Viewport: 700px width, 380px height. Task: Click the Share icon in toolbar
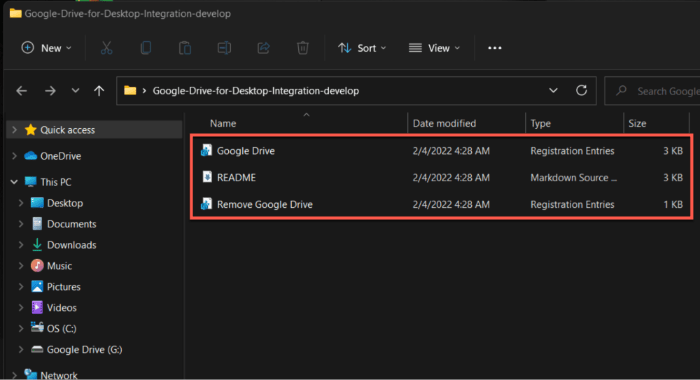point(263,48)
